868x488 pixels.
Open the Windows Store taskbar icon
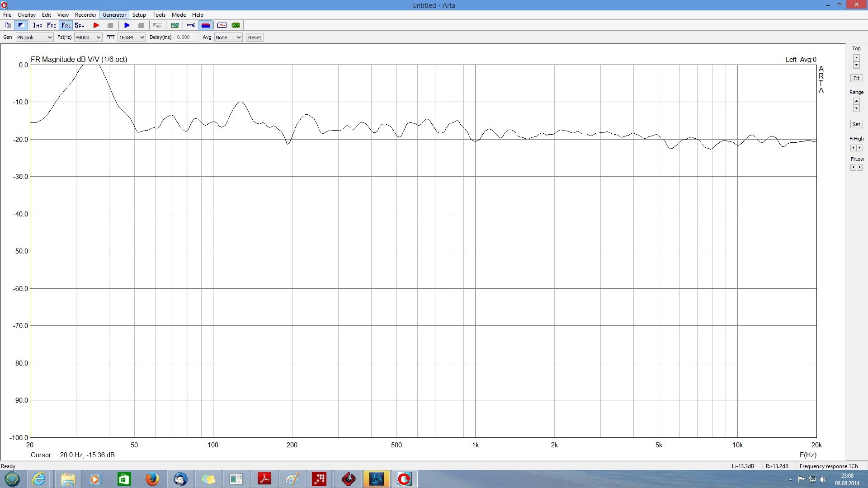(124, 479)
